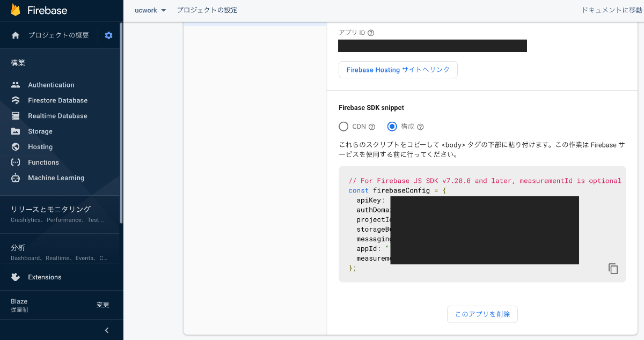
Task: Click the このアプリを削除 button
Action: [x=482, y=314]
